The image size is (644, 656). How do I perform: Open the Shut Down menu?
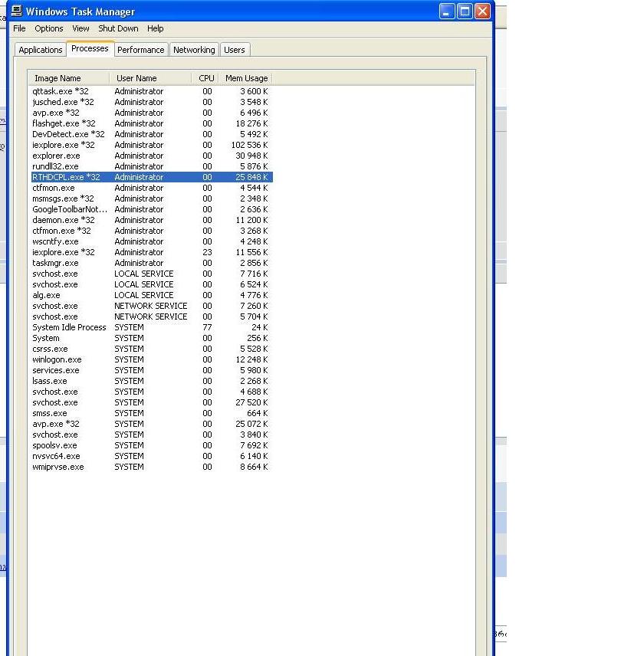(x=118, y=28)
